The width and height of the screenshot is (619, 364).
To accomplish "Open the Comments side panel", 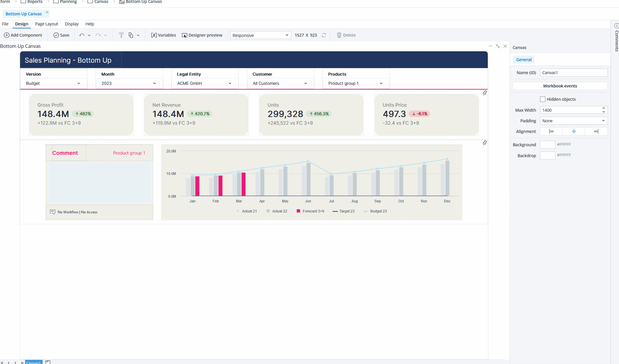I will pyautogui.click(x=616, y=38).
